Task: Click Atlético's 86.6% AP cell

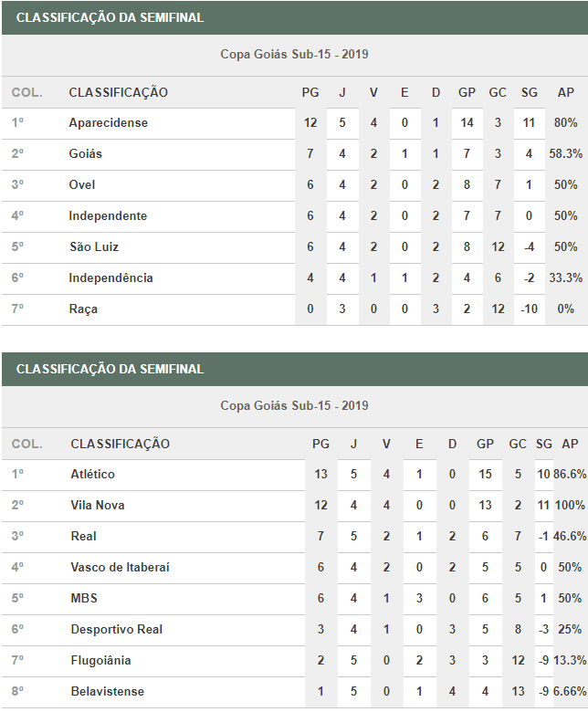Action: click(x=570, y=475)
